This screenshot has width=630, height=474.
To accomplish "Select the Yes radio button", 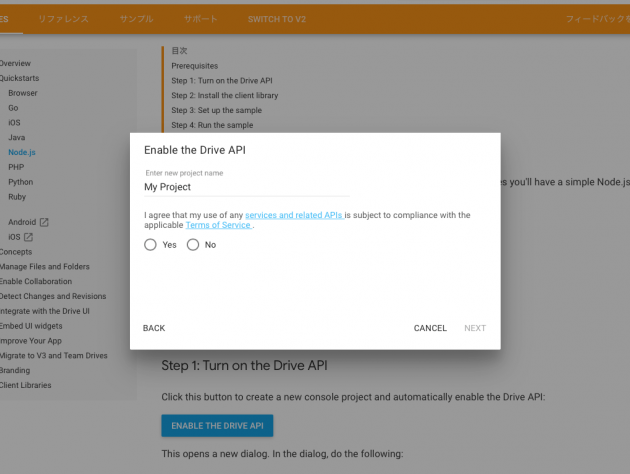I will [x=150, y=245].
